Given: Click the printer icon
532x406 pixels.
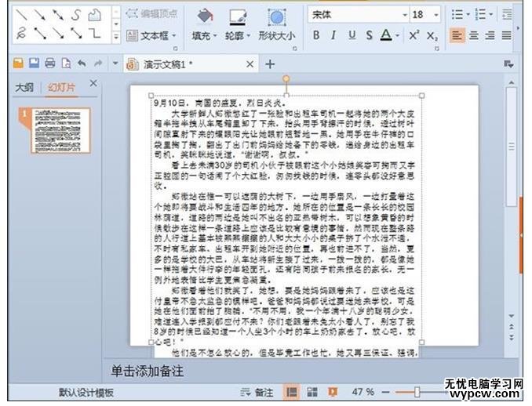Looking at the screenshot, I should 50,63.
